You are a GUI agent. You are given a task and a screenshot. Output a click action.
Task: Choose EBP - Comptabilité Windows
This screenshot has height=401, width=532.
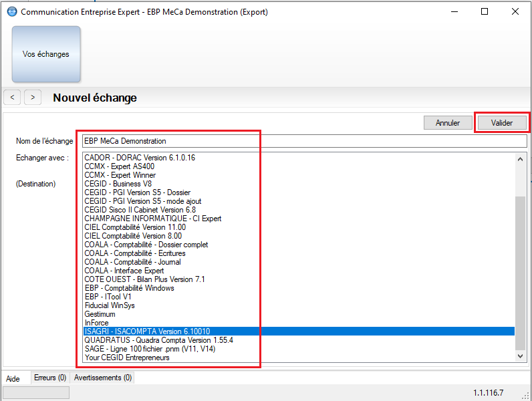pos(299,288)
